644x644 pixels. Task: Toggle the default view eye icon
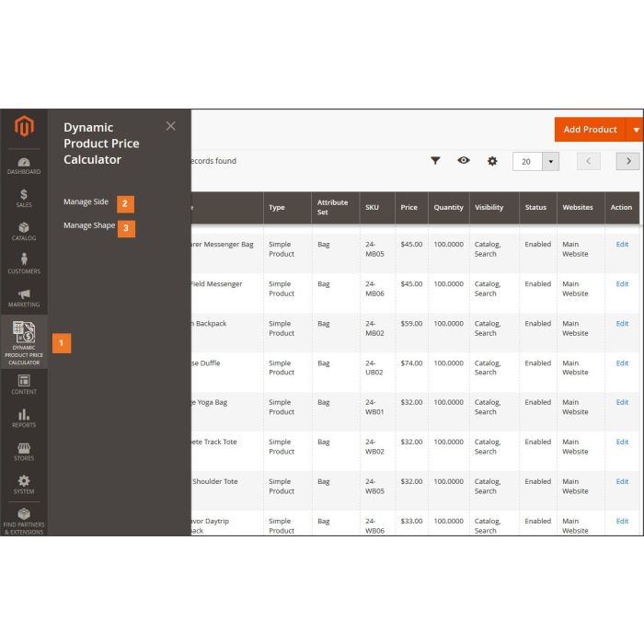coord(464,161)
